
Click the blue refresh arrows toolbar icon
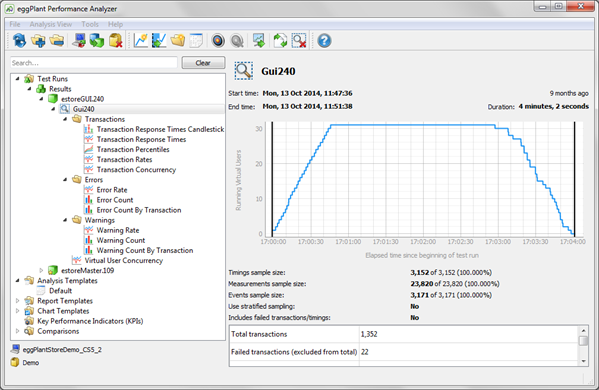[19, 40]
